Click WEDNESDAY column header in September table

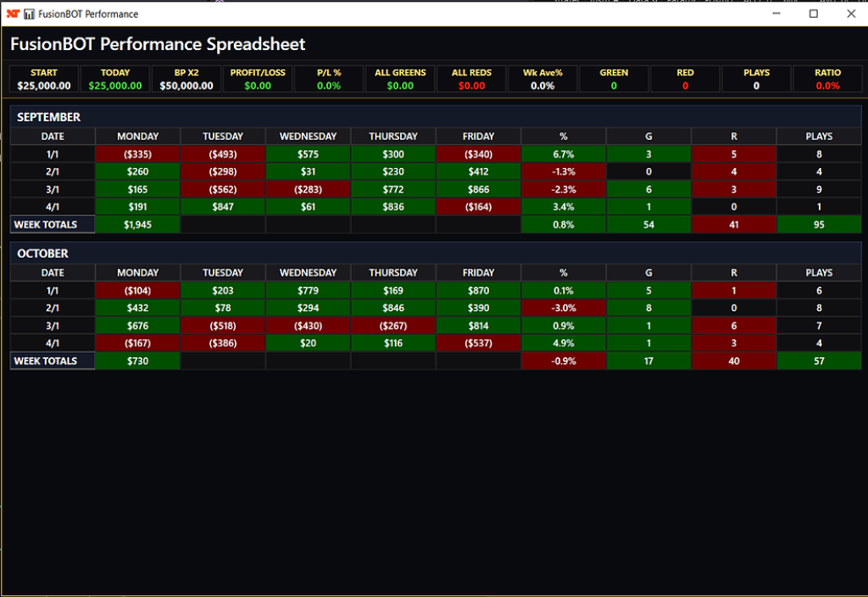point(308,137)
